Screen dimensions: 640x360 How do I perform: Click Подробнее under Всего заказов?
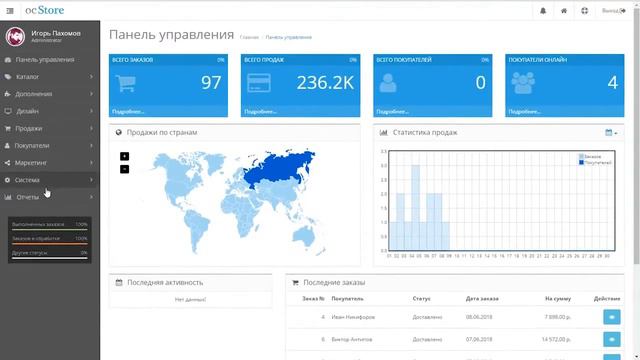(128, 111)
